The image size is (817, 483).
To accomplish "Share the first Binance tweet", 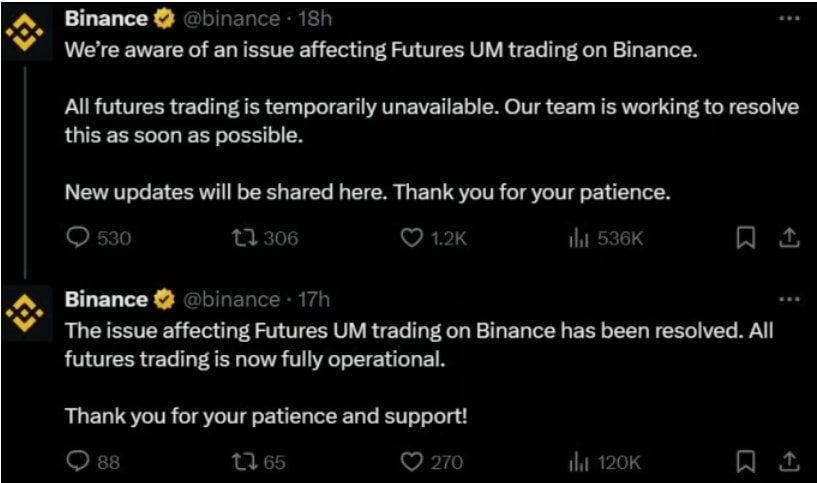I will click(x=789, y=238).
